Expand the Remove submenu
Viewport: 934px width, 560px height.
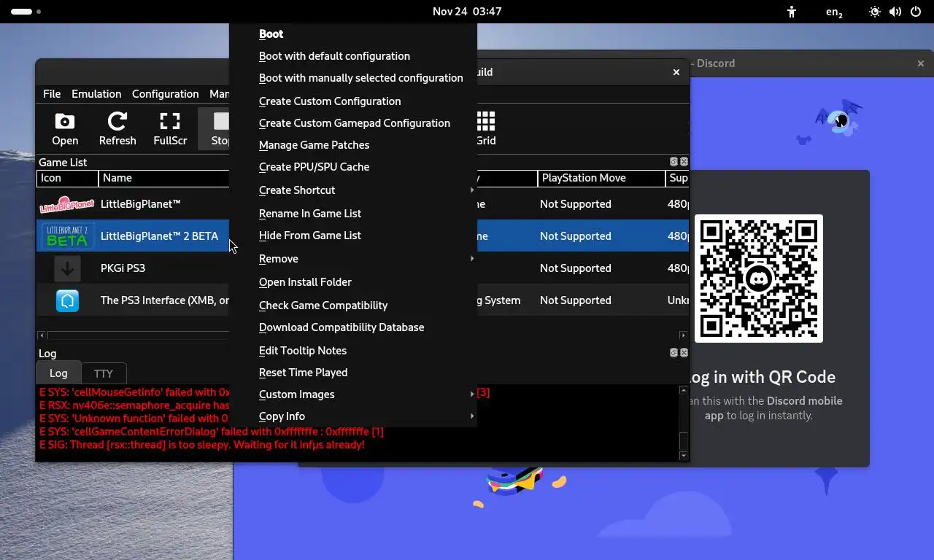pyautogui.click(x=353, y=259)
